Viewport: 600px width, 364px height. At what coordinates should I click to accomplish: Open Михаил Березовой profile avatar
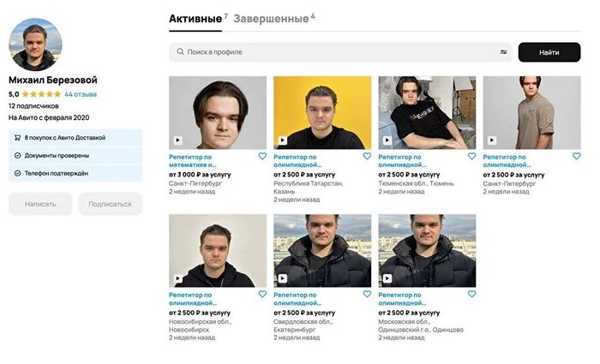pos(35,45)
